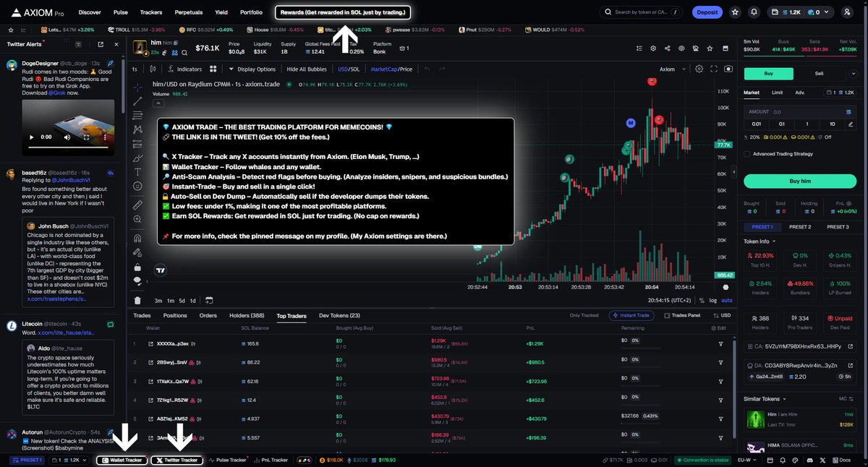Open the EU-W region dropdown

click(746, 460)
